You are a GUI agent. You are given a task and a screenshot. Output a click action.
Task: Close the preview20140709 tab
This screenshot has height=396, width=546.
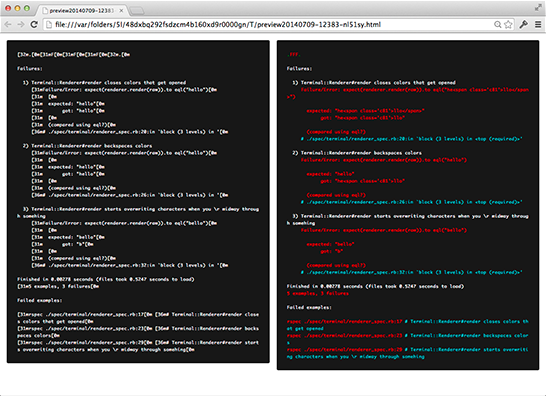tap(121, 10)
